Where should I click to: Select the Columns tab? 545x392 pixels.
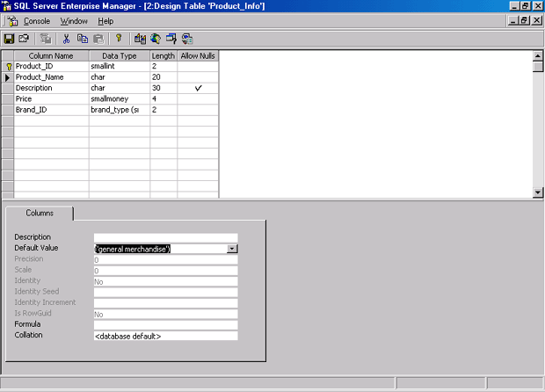(40, 213)
